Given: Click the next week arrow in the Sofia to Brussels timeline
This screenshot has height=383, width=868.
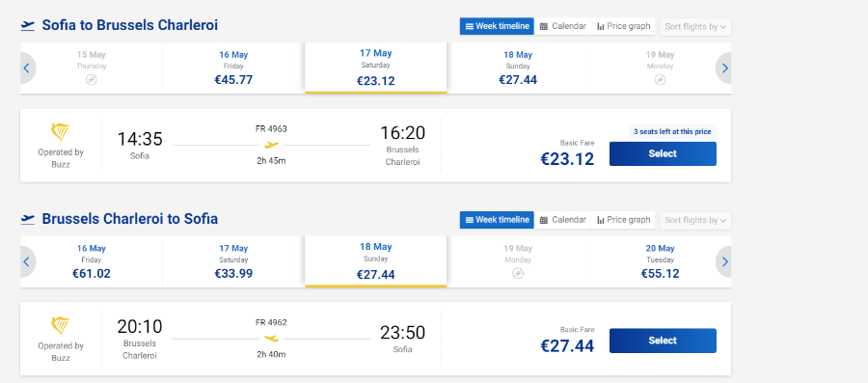Looking at the screenshot, I should tap(724, 68).
